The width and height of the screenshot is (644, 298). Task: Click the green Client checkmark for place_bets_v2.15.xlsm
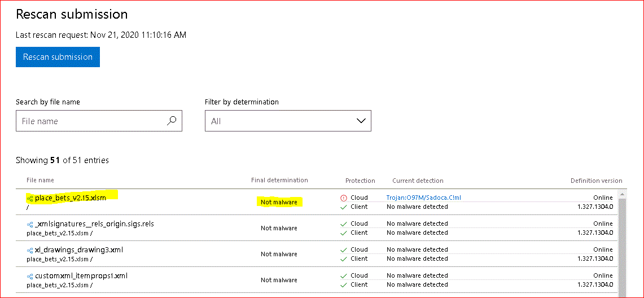343,207
